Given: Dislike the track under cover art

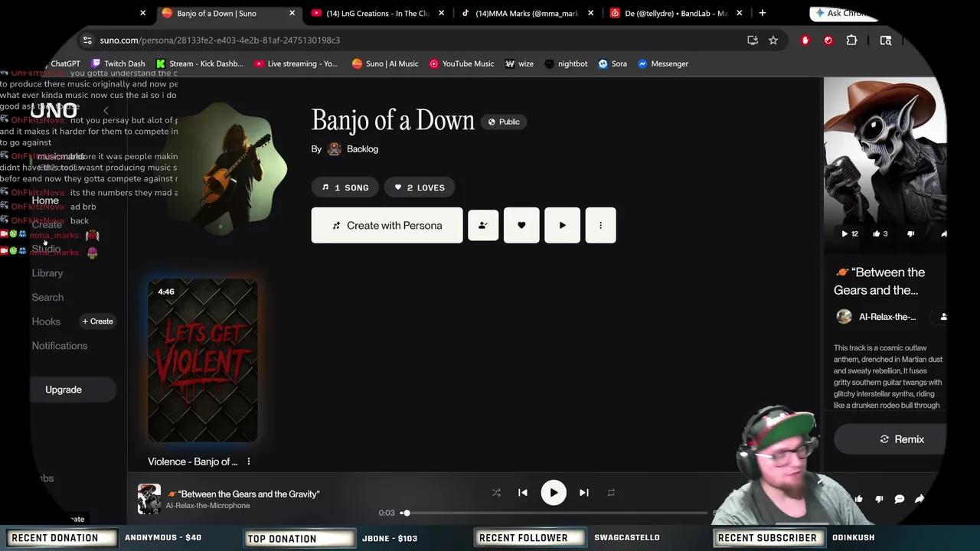Looking at the screenshot, I should [910, 234].
